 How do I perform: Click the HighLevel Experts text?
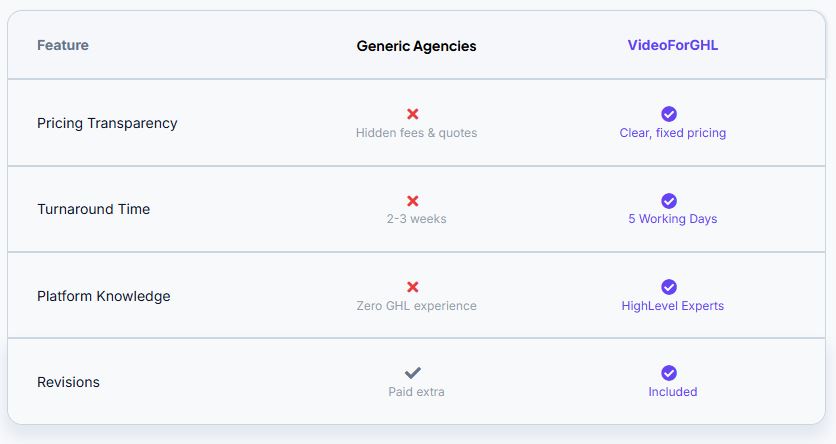673,306
